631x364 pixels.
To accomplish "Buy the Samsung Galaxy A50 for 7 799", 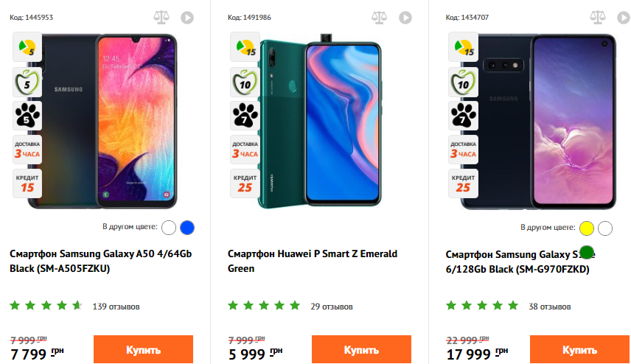I will (x=143, y=349).
